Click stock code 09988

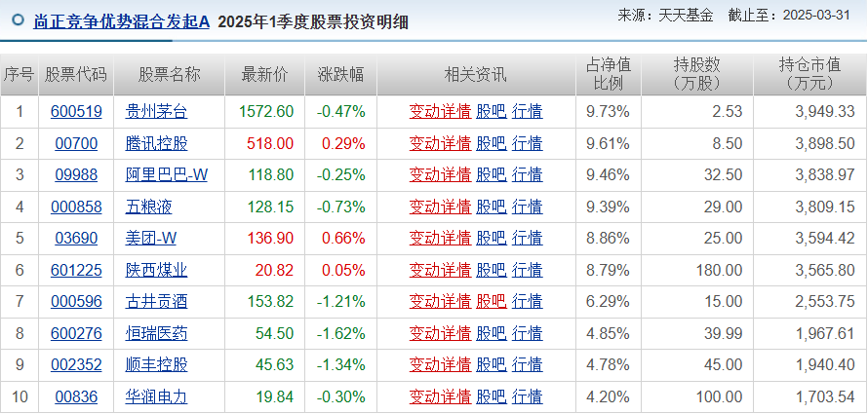[x=76, y=175]
